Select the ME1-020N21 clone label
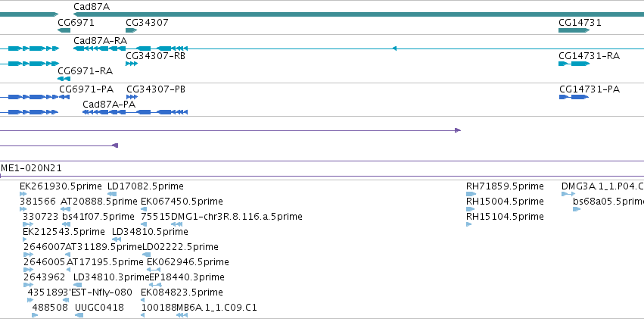Screen dimensions: 644x319 pyautogui.click(x=31, y=167)
